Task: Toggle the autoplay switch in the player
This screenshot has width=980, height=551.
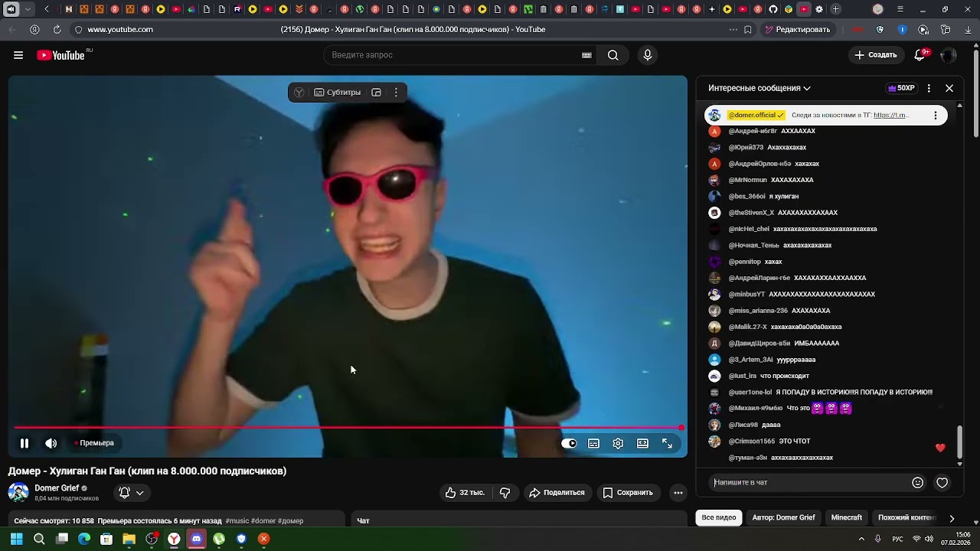Action: [569, 443]
